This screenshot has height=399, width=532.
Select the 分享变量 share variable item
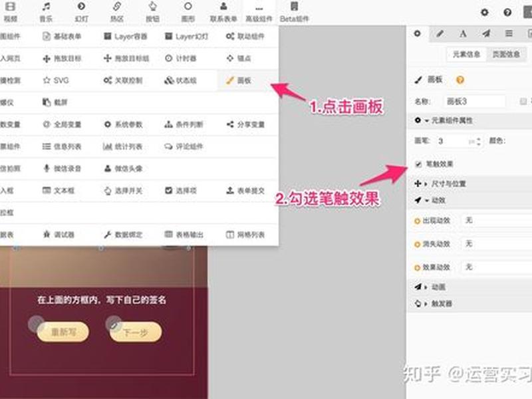[245, 124]
